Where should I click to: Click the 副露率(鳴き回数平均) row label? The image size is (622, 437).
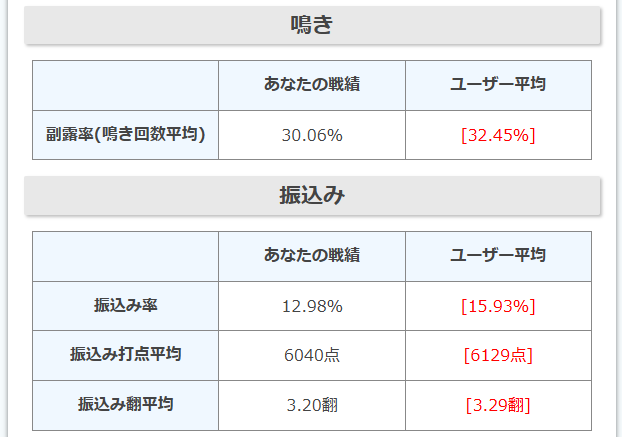click(x=125, y=134)
